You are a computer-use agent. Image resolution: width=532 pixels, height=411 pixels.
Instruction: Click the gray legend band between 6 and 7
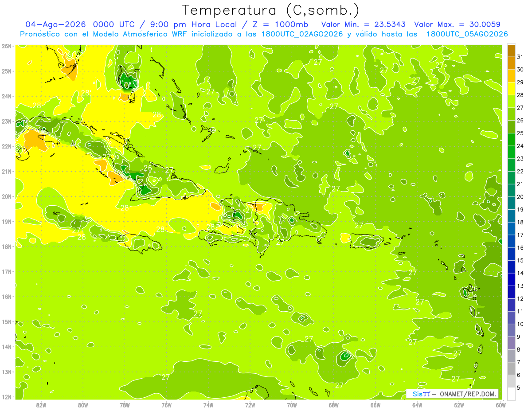tap(511, 368)
